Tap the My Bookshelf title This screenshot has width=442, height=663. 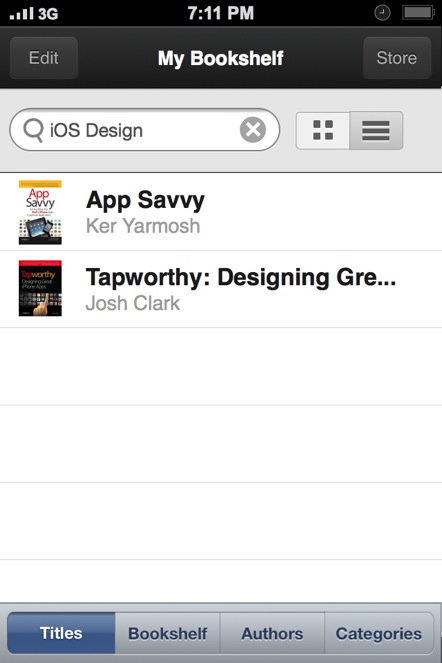point(220,58)
